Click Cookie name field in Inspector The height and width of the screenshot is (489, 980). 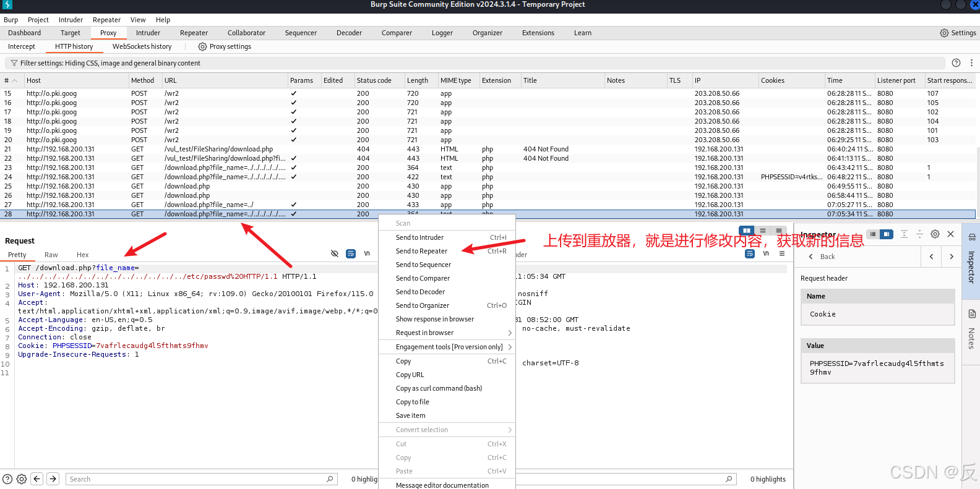877,314
